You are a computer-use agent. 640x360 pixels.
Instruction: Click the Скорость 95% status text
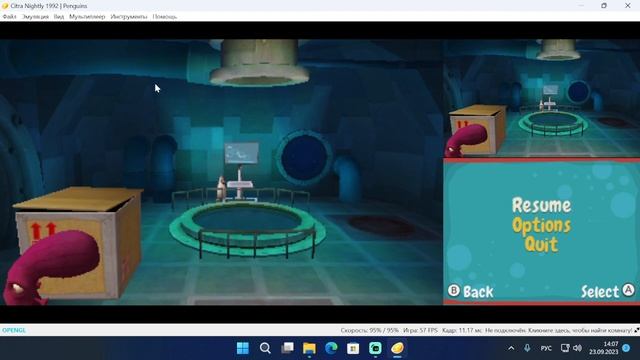369,330
